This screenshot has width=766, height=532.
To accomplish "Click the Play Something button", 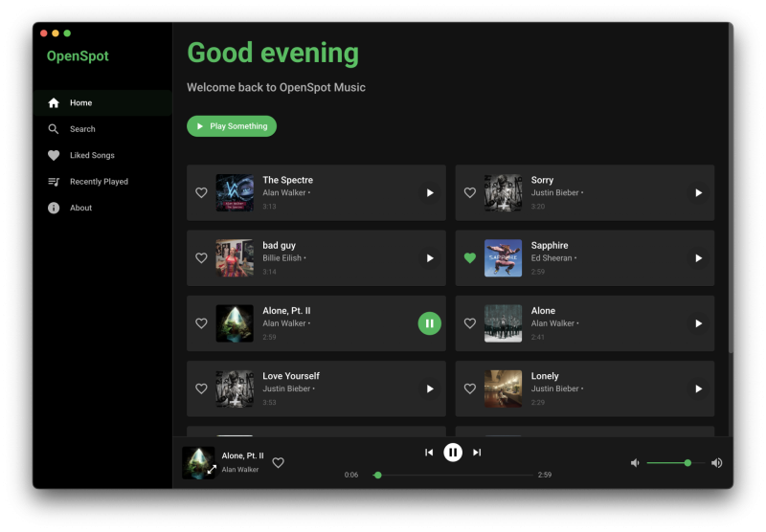I will (x=232, y=126).
